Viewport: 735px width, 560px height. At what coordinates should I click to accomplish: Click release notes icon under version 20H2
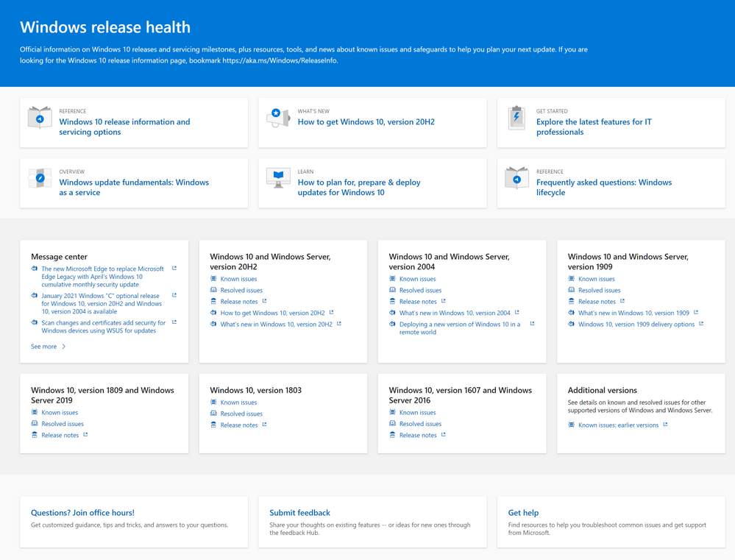pyautogui.click(x=214, y=301)
